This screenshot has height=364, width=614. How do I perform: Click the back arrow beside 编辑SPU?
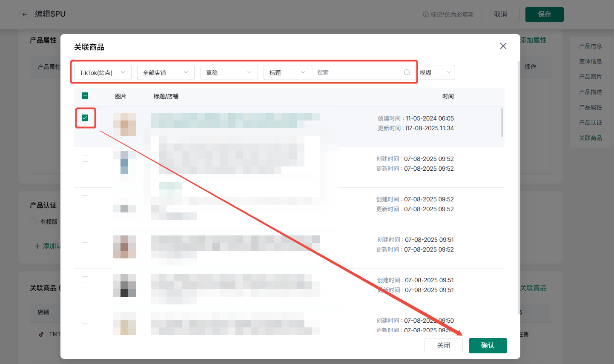[x=24, y=14]
